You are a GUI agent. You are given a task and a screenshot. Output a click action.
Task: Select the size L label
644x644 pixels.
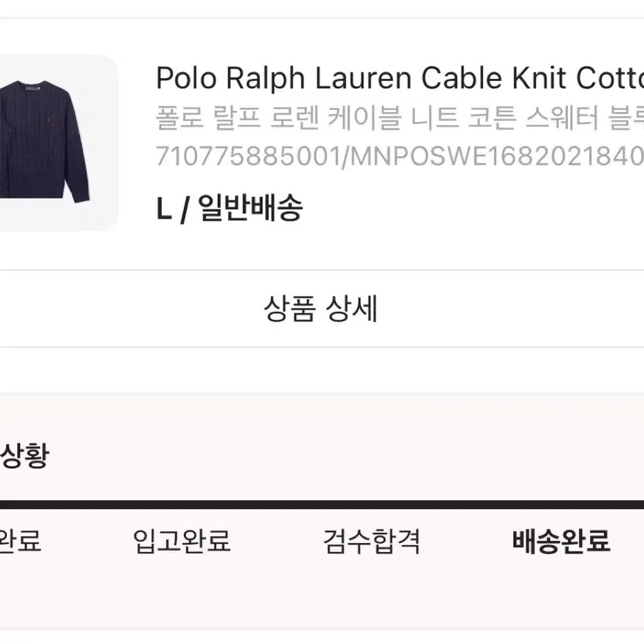point(163,209)
